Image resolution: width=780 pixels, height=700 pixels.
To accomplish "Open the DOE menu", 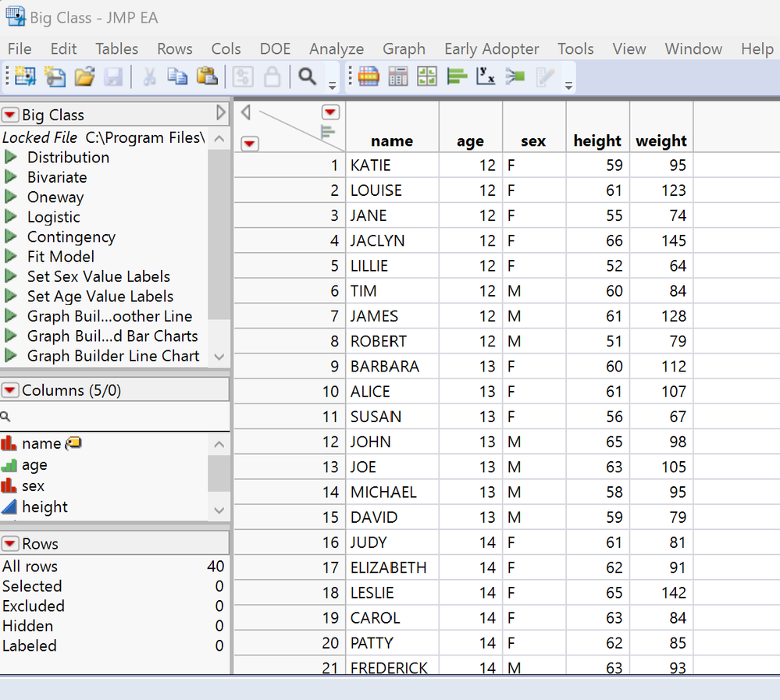I will (x=275, y=48).
